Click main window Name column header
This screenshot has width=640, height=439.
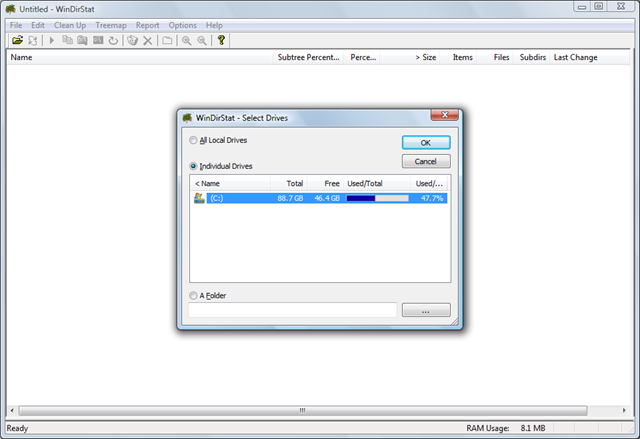(x=140, y=58)
